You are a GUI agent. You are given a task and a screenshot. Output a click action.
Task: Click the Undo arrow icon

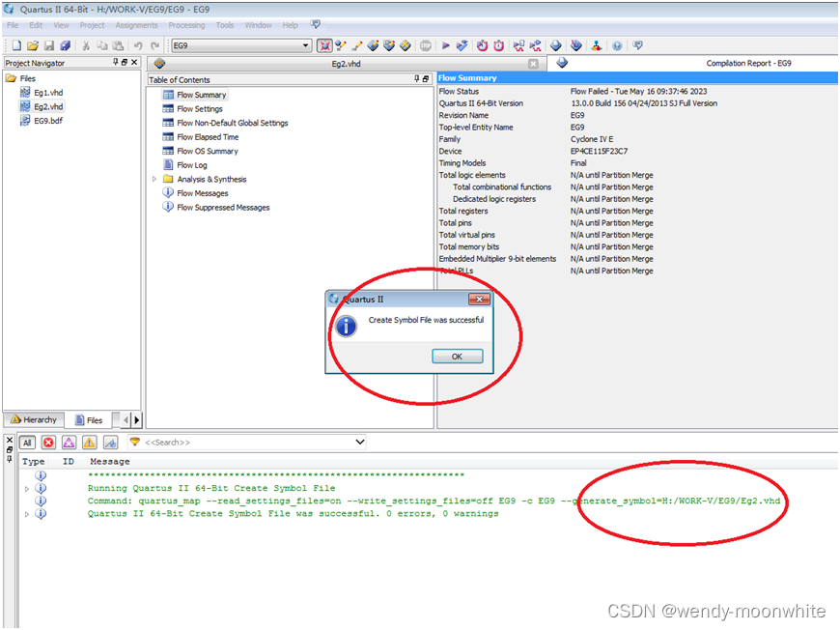point(138,45)
